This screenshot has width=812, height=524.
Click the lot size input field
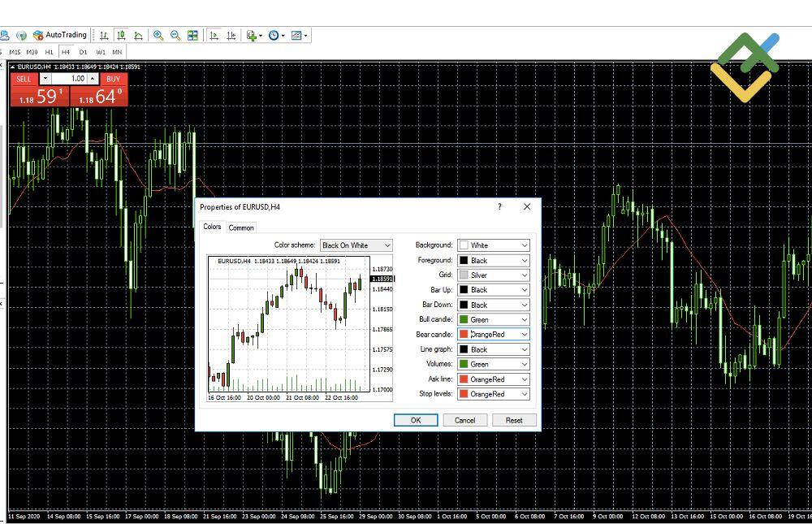point(77,78)
